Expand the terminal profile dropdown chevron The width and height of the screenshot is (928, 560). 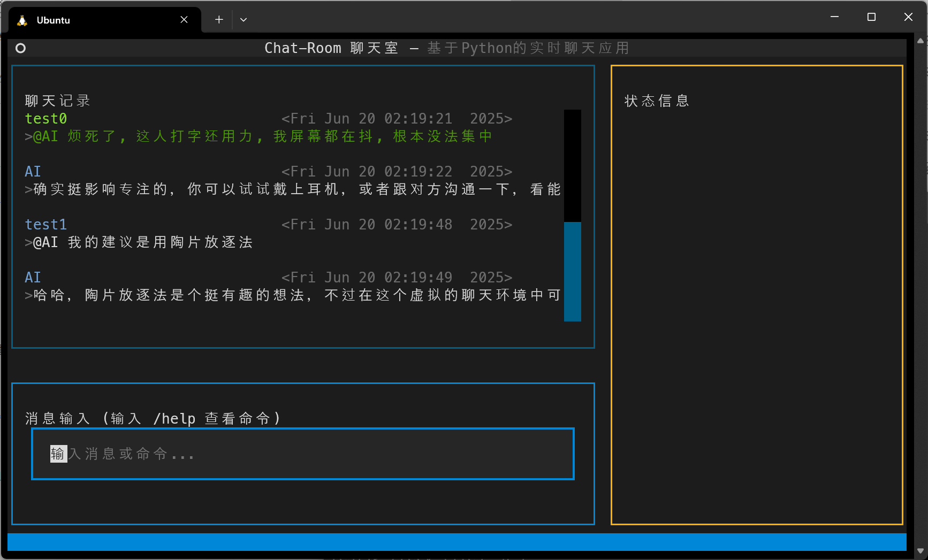pyautogui.click(x=244, y=20)
